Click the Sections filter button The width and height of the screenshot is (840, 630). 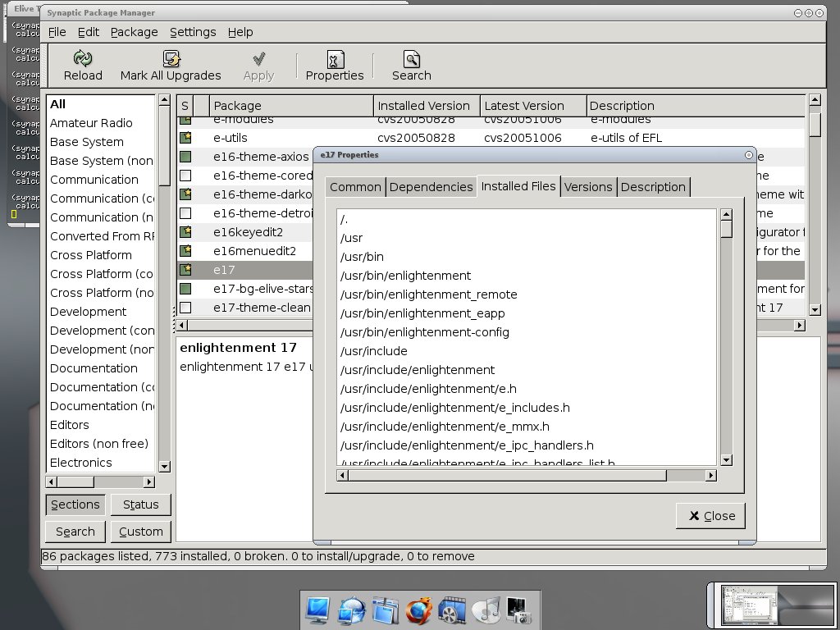pos(75,504)
